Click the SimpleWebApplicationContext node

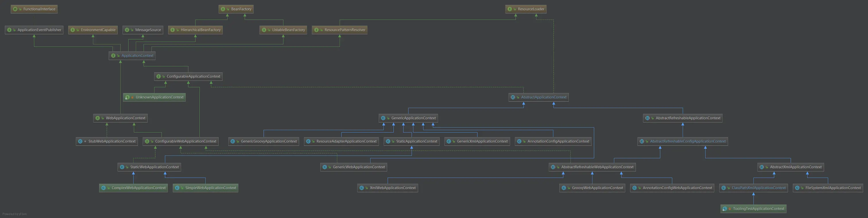(206, 188)
